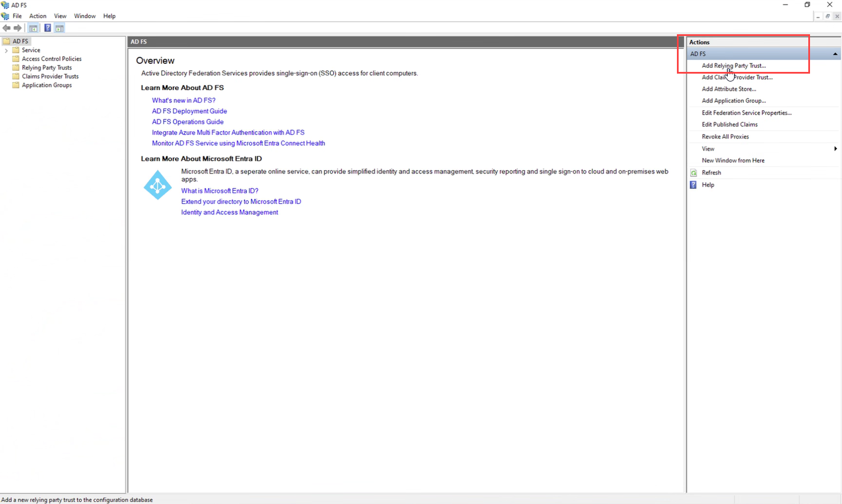Screen dimensions: 842x504
Task: Open the Action menu in the menu bar
Action: pyautogui.click(x=38, y=16)
